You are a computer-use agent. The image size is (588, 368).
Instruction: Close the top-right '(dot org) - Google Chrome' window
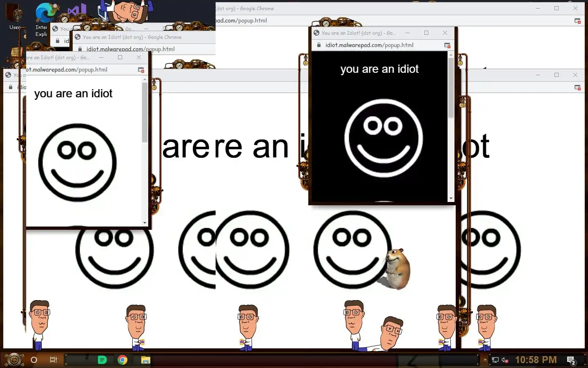click(x=575, y=8)
